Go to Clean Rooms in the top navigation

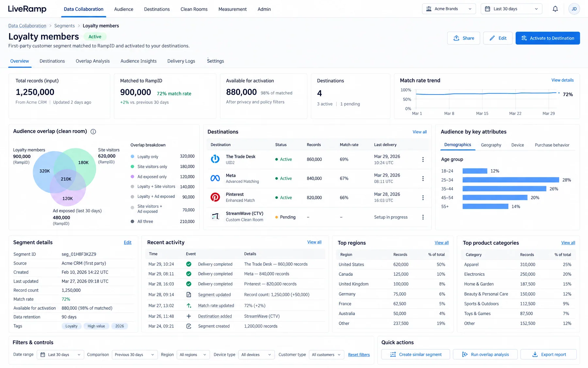[x=194, y=9]
